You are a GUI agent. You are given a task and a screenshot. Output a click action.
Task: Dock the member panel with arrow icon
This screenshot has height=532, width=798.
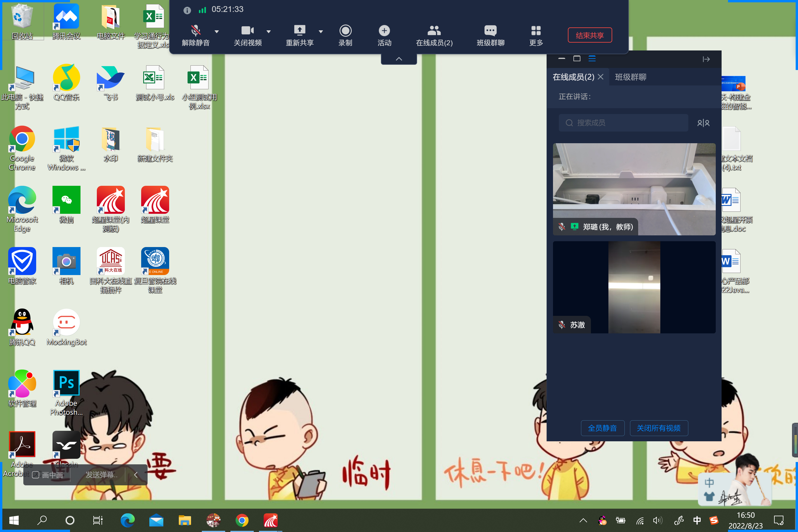(x=706, y=60)
